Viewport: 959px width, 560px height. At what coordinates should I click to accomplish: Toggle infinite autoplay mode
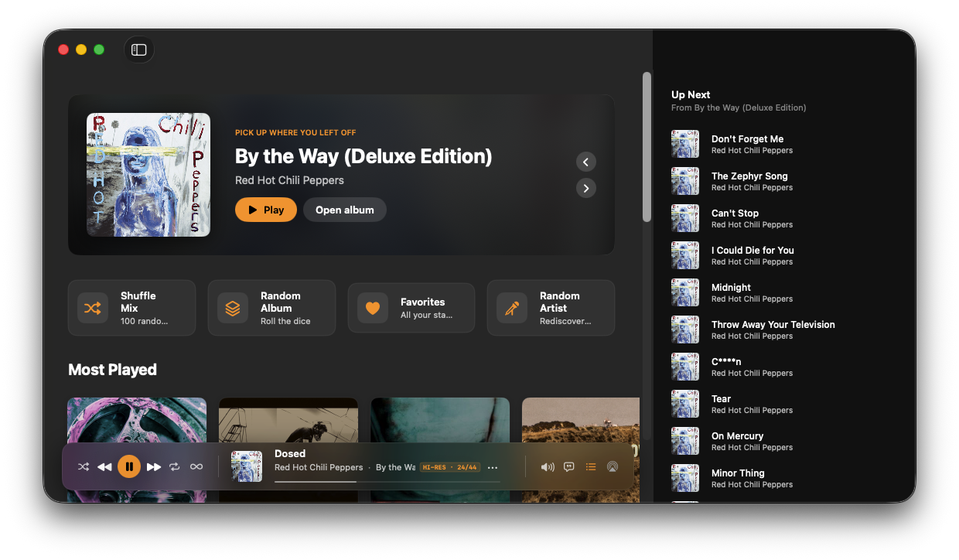point(196,466)
